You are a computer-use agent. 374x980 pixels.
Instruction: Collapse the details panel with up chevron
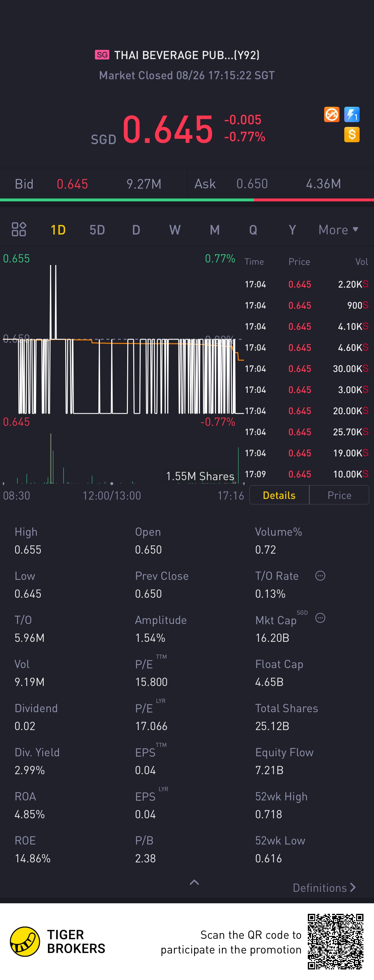coord(194,883)
